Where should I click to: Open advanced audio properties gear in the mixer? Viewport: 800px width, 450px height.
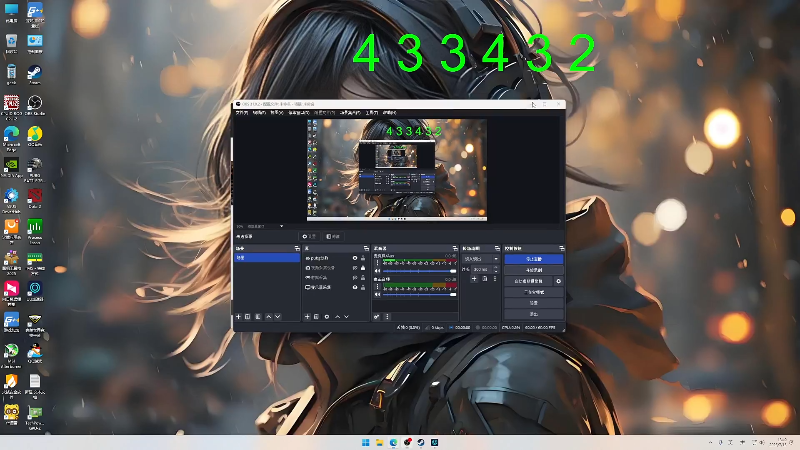tap(377, 317)
